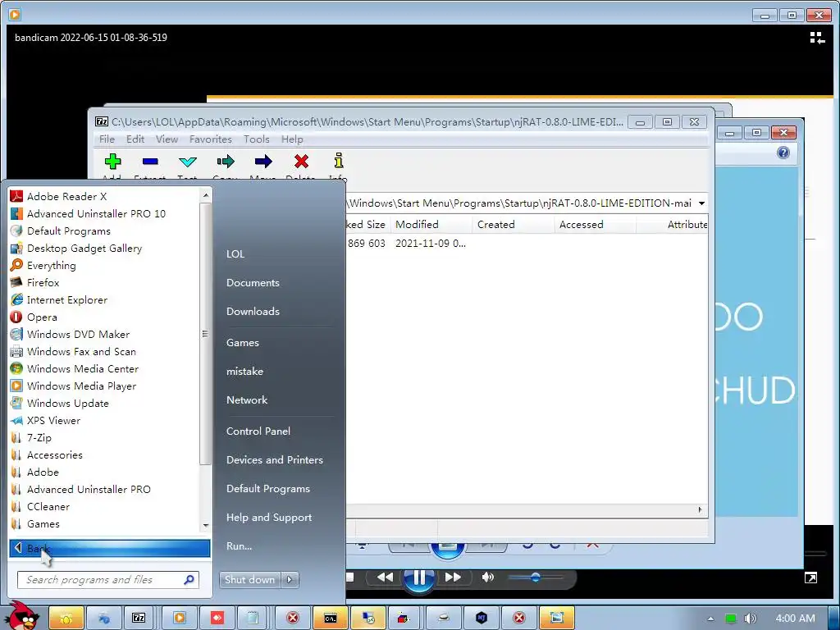Open the 7-Zip address path dropdown

(701, 203)
